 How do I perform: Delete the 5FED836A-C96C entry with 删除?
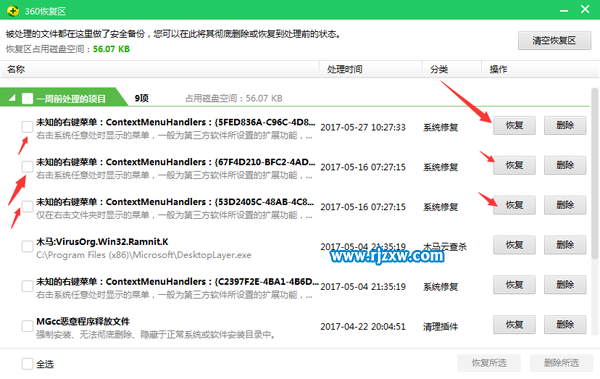coord(565,126)
